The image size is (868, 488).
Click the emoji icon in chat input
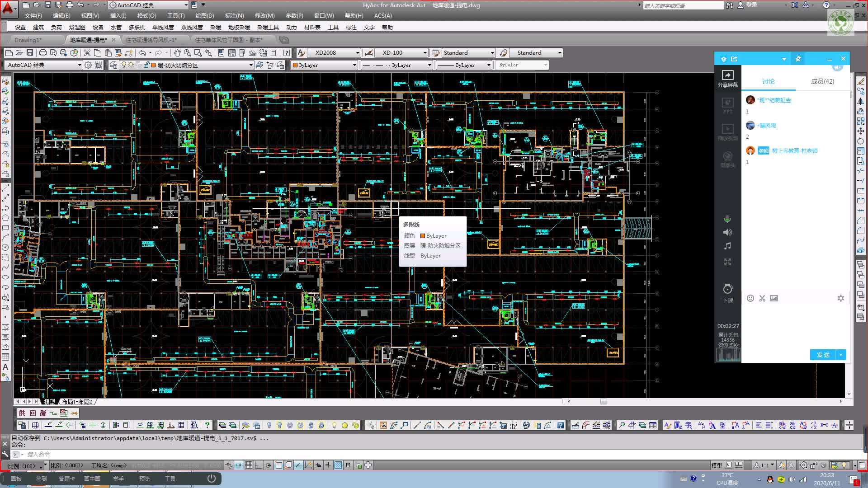750,298
